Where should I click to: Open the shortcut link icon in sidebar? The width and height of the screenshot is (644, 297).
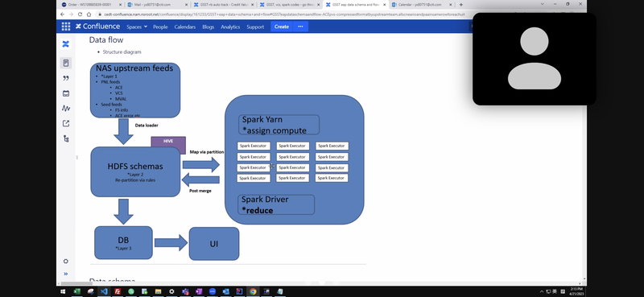pyautogui.click(x=66, y=124)
